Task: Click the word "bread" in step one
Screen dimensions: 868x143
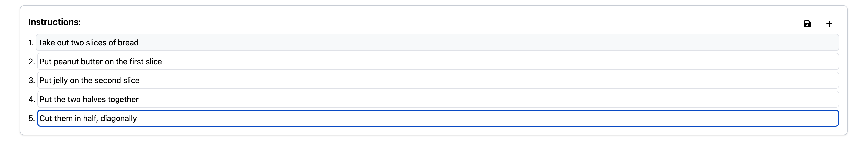Action: click(128, 43)
